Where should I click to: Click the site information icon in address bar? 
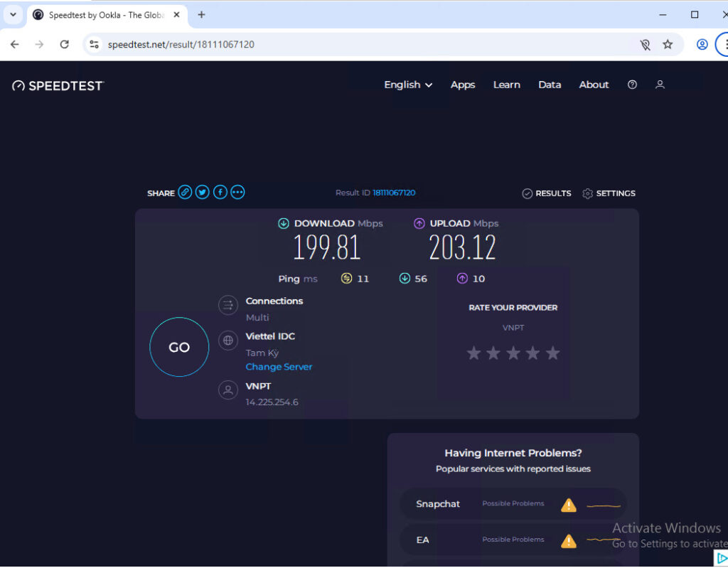(95, 45)
